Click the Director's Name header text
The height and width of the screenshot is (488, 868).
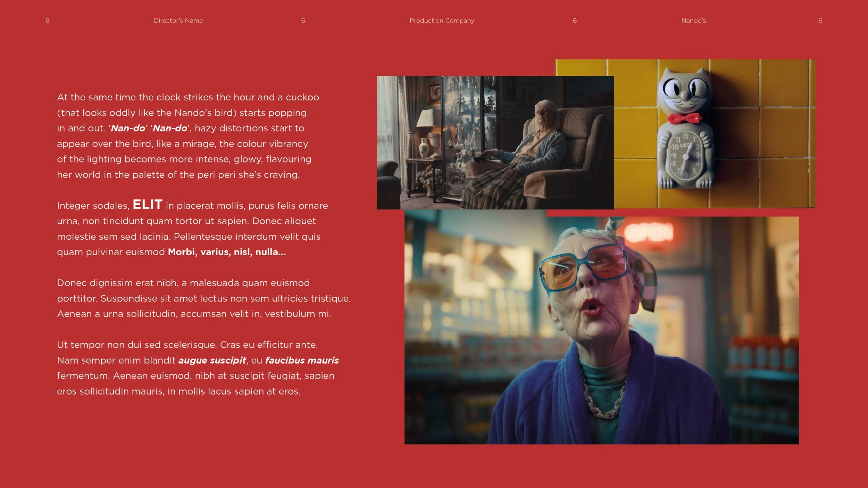point(178,20)
